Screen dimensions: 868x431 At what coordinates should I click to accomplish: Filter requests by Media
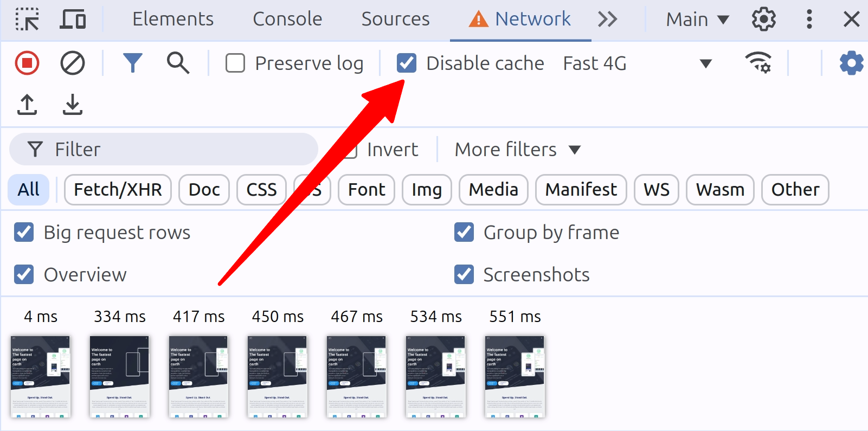493,190
